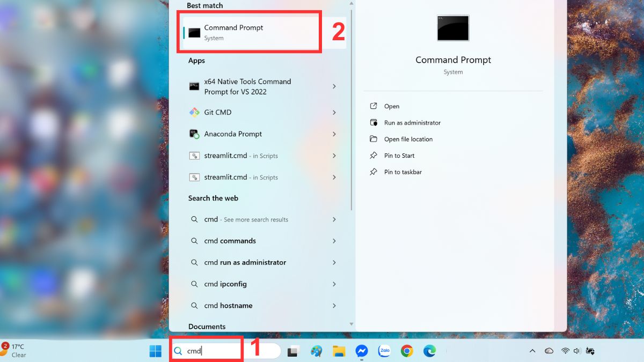644x362 pixels.
Task: Open Microsoft Paint from the taskbar
Action: 316,351
